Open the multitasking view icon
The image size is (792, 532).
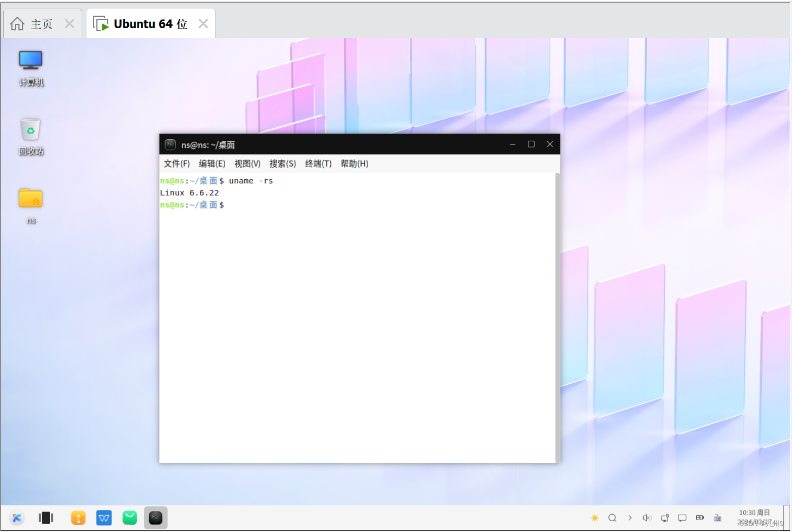[x=46, y=518]
